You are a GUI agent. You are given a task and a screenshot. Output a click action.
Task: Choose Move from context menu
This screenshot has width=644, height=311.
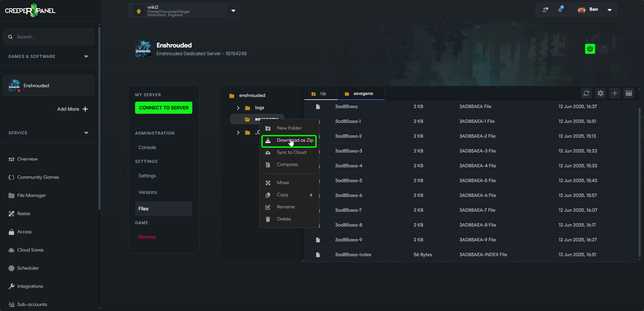(289, 183)
